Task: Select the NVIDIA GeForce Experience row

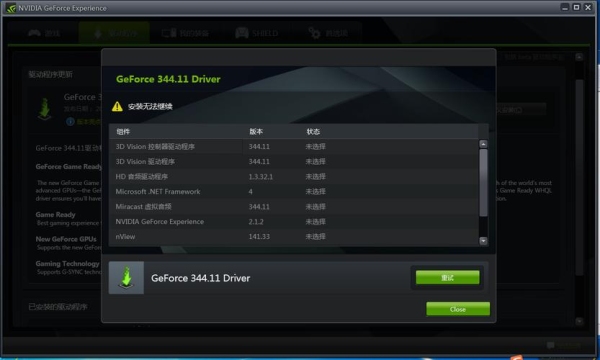Action: click(x=293, y=222)
